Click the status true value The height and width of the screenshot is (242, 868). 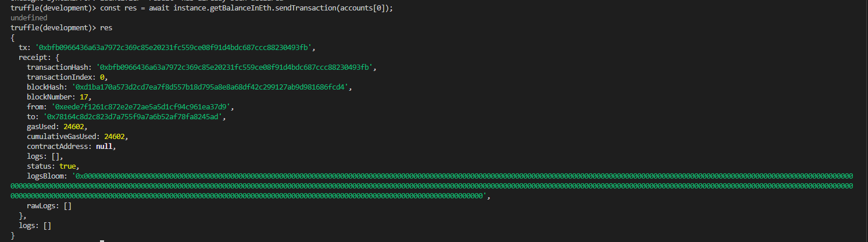(x=67, y=166)
